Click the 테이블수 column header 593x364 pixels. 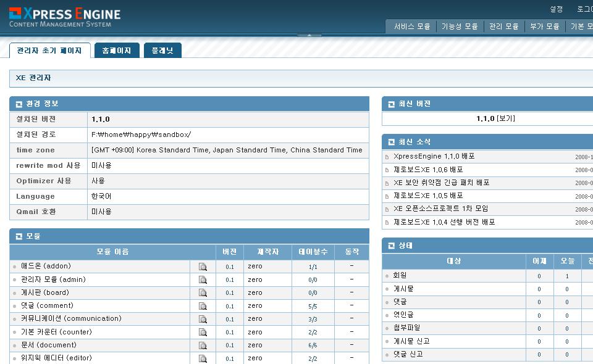[313, 252]
